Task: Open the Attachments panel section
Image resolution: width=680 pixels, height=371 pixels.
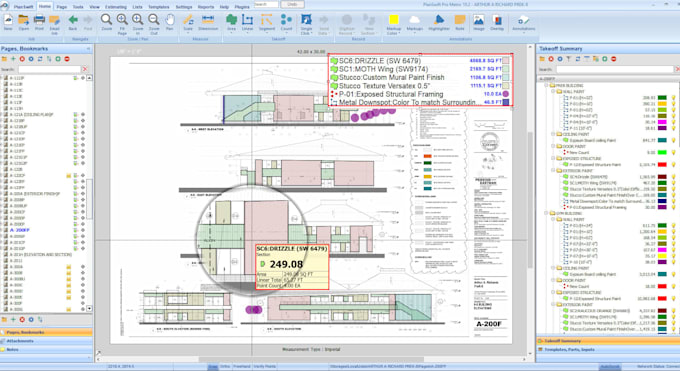Action: (46, 341)
